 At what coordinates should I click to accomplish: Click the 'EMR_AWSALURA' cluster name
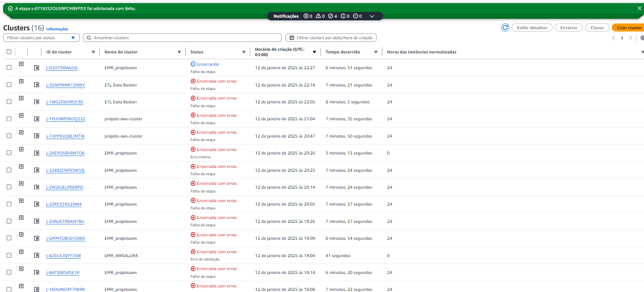tap(121, 255)
